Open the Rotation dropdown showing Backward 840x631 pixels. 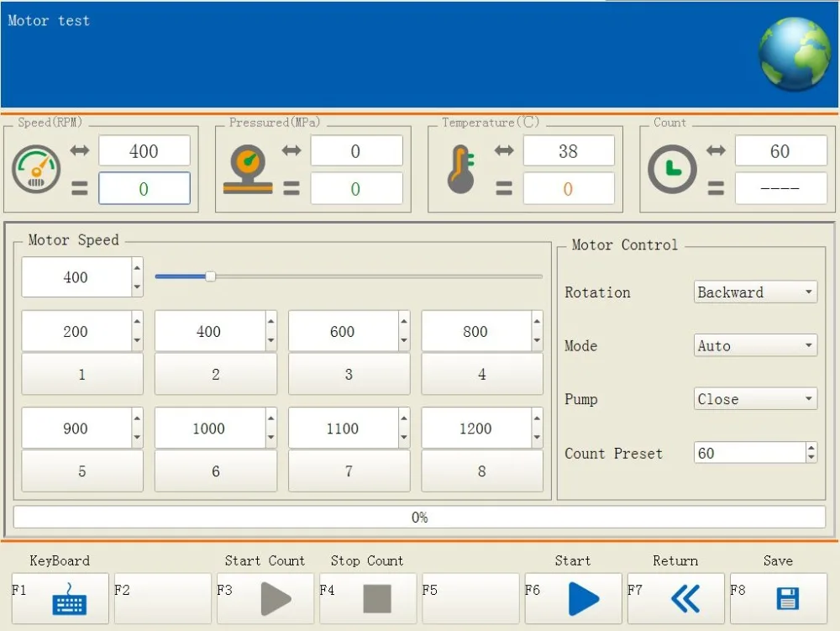755,292
